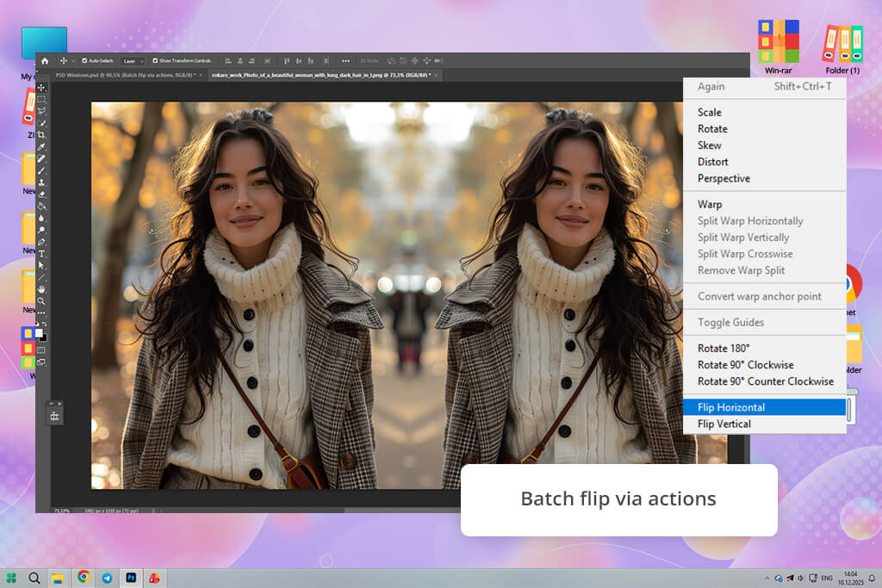
Task: Select the Eraser tool
Action: (x=41, y=194)
